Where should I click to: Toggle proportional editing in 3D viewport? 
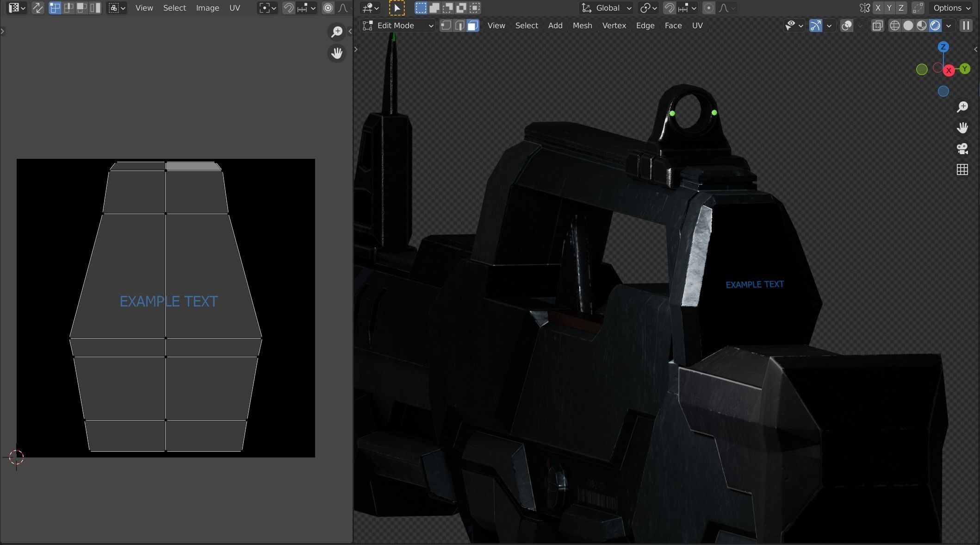708,8
